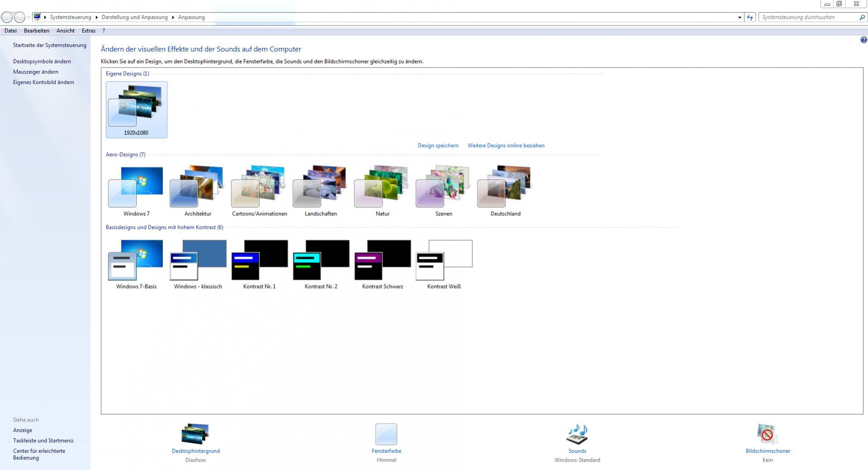The width and height of the screenshot is (868, 470).
Task: Open Desktophintergrund settings icon
Action: [x=195, y=434]
